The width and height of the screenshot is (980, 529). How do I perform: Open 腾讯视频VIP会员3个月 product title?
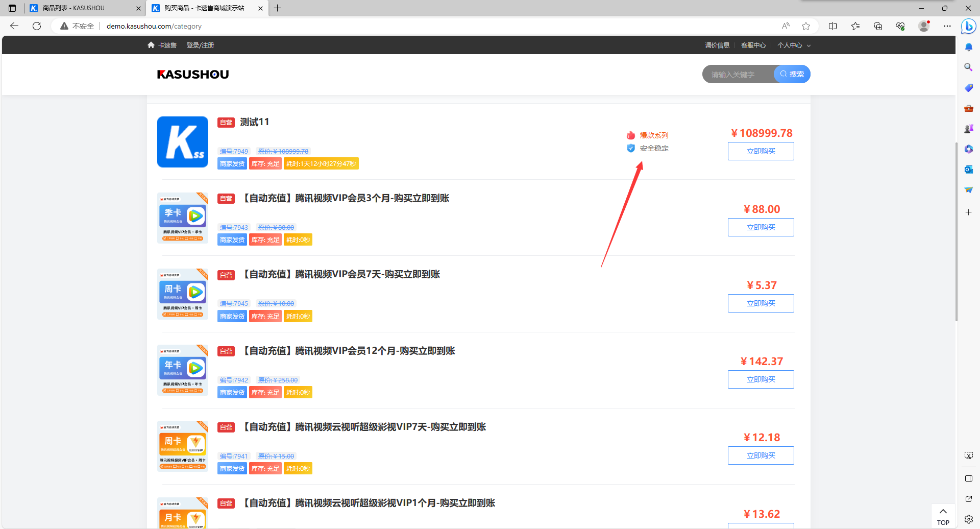[x=345, y=198]
